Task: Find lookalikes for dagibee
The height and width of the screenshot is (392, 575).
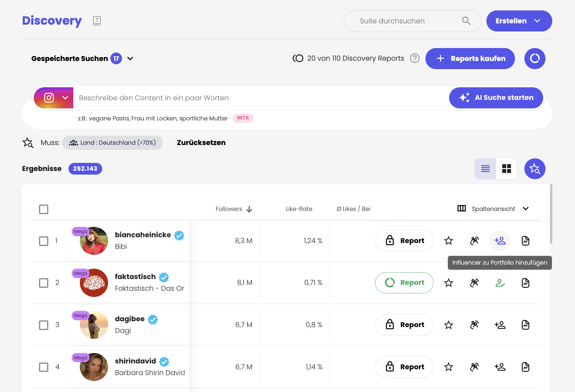Action: (x=474, y=325)
